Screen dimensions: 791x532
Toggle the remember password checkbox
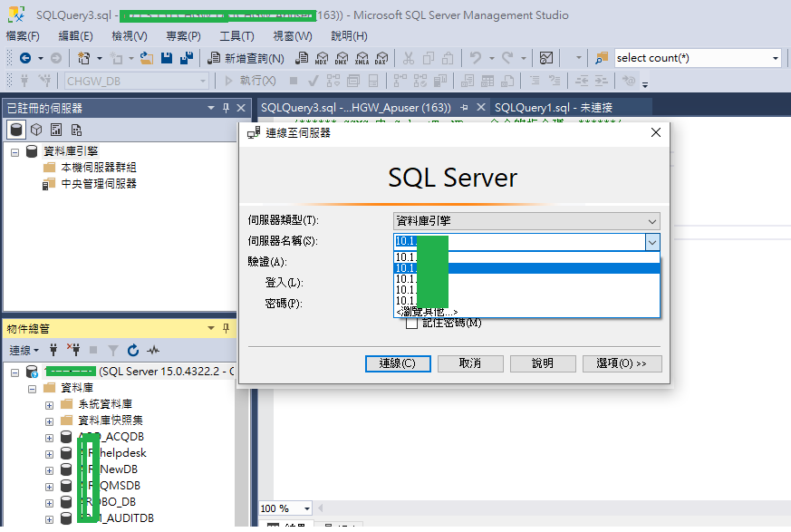[411, 323]
